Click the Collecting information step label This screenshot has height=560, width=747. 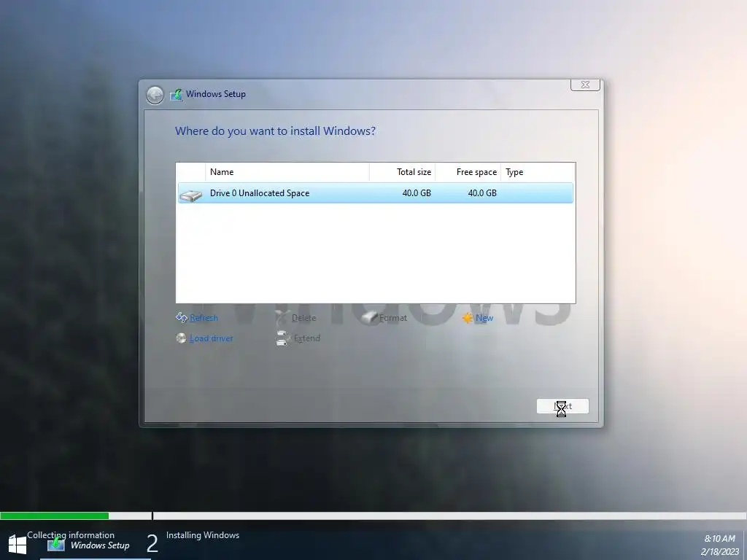click(71, 535)
